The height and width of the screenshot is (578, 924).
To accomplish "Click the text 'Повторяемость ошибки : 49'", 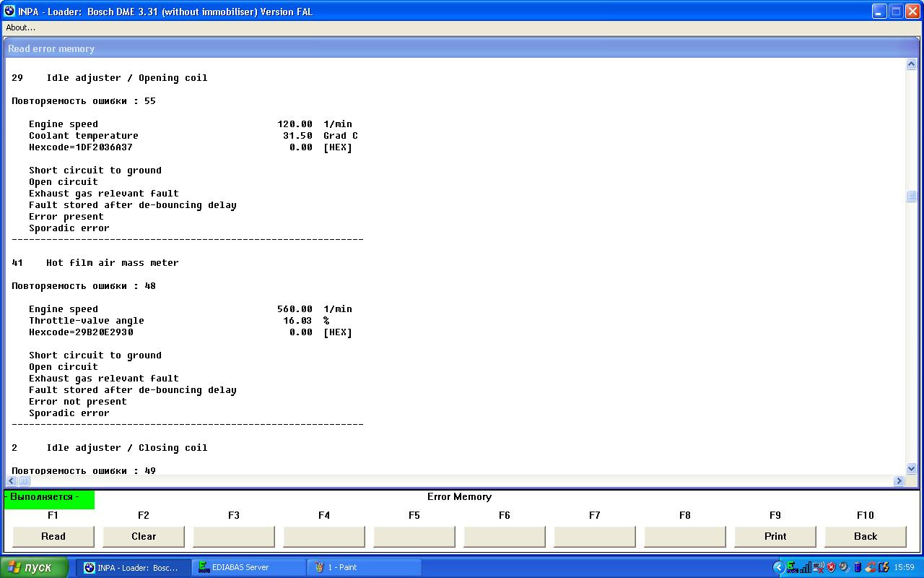I will click(84, 470).
